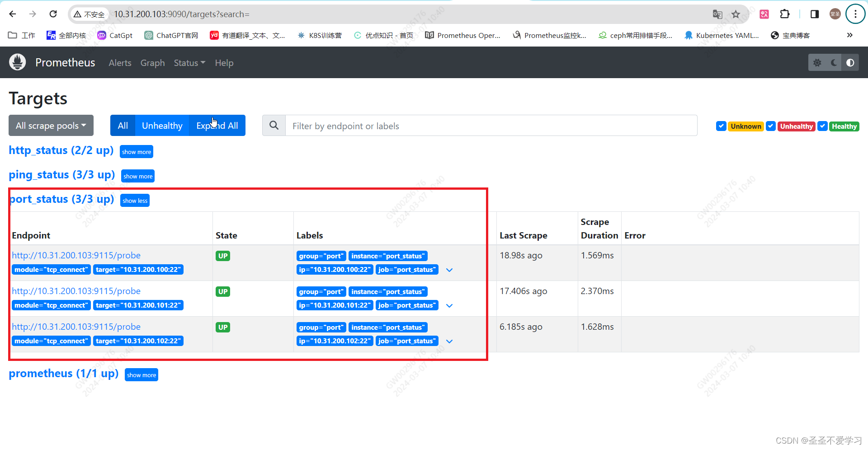The image size is (868, 449).
Task: Expand labels chevron for 10.31.200.102:22 row
Action: (x=449, y=341)
